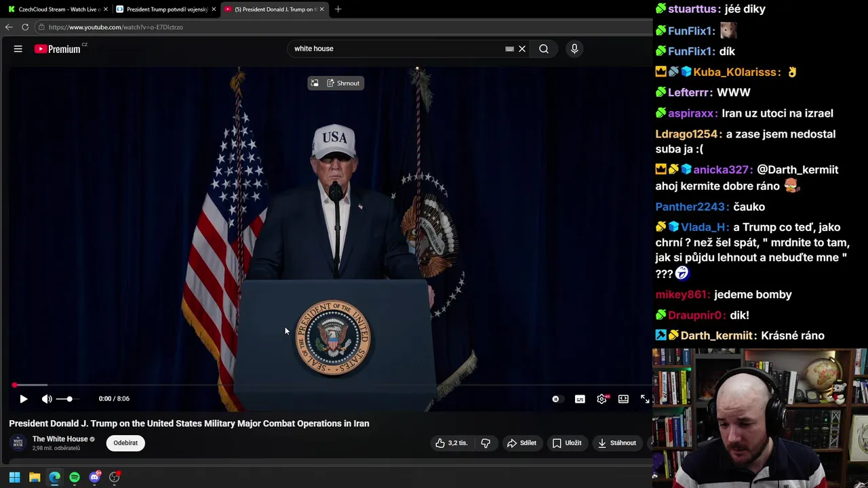This screenshot has height=488, width=868.
Task: Mute the video with speaker icon
Action: click(47, 399)
